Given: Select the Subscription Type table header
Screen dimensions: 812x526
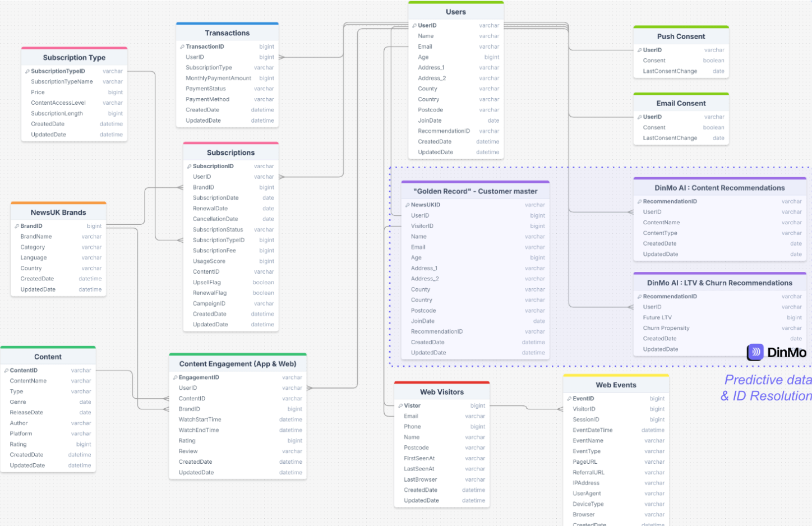Looking at the screenshot, I should click(74, 57).
